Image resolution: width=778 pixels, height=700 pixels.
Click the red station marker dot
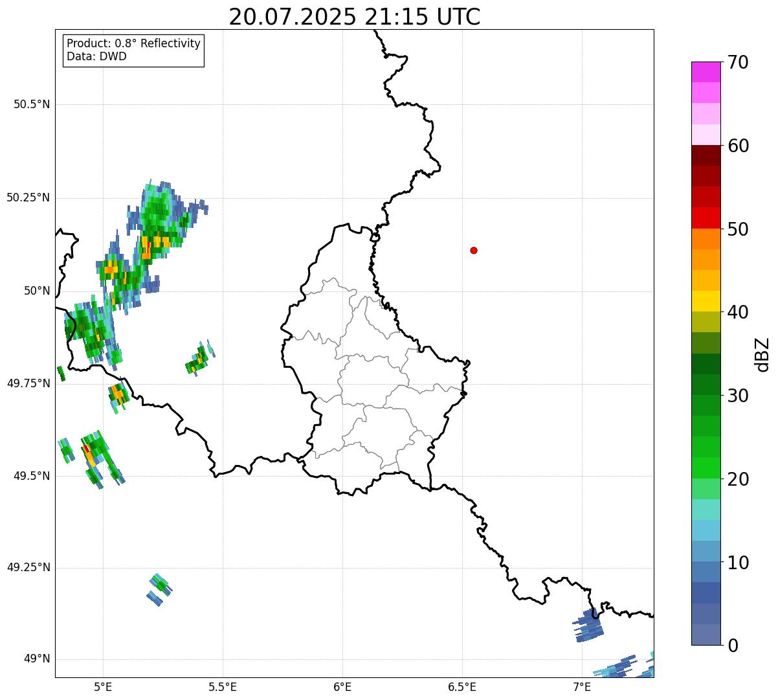474,250
